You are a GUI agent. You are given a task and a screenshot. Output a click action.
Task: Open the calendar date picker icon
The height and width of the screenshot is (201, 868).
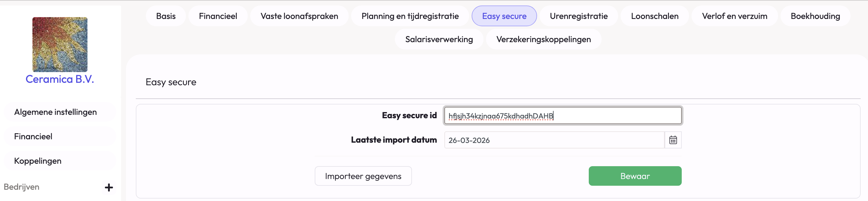click(x=673, y=140)
